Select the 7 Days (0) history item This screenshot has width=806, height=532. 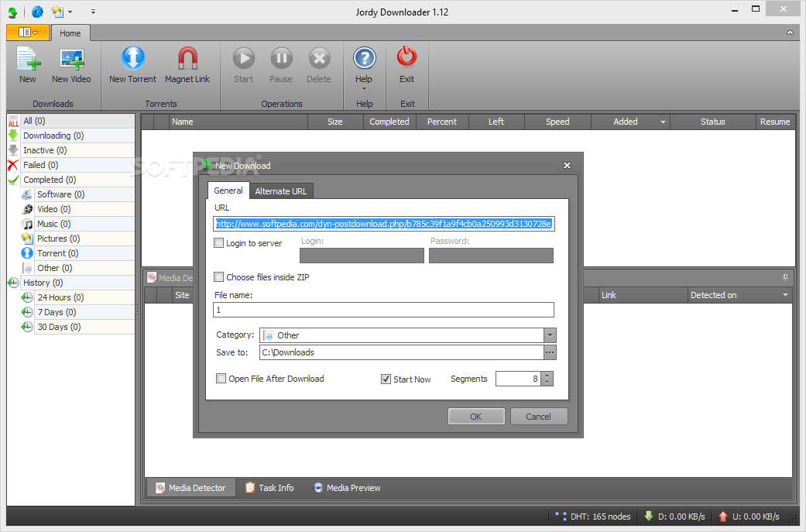77,312
